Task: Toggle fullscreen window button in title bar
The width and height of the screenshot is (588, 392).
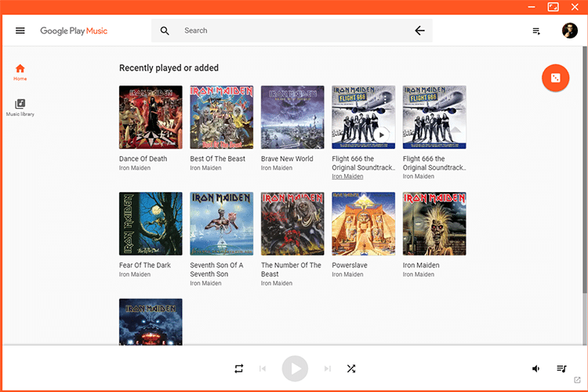Action: click(x=554, y=7)
